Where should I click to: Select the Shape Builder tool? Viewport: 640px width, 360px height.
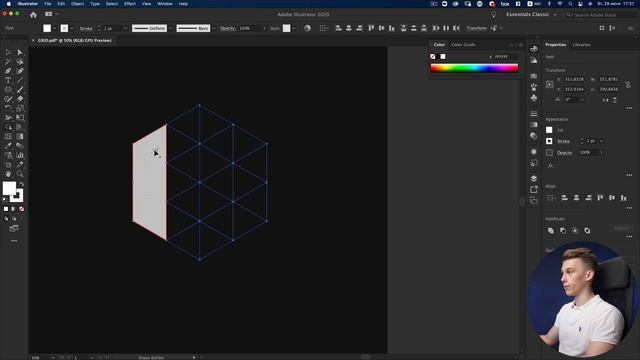8,127
